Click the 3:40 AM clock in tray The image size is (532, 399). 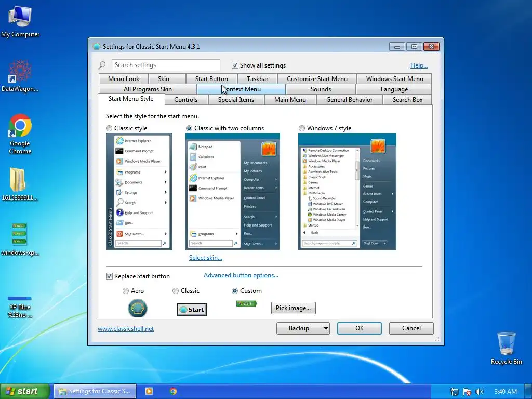click(506, 392)
